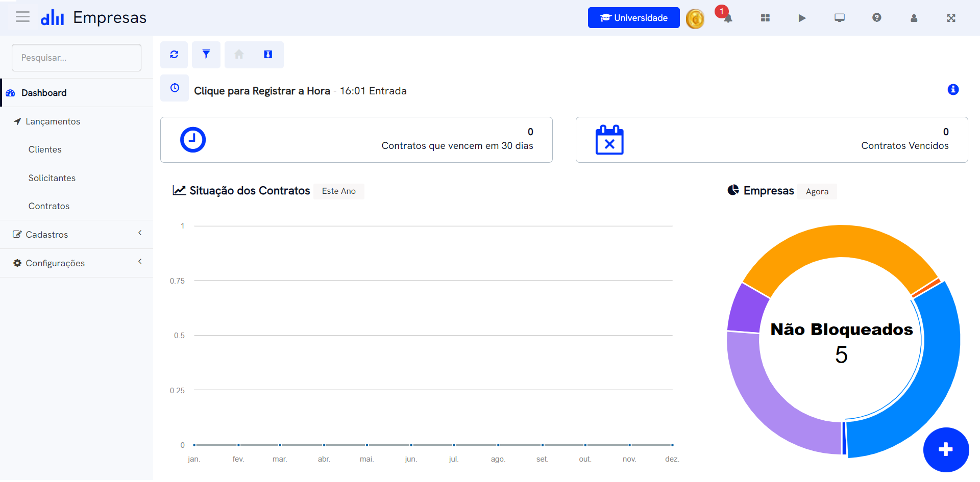Viewport: 980px width, 482px height.
Task: Open help via the question mark icon
Action: coord(876,18)
